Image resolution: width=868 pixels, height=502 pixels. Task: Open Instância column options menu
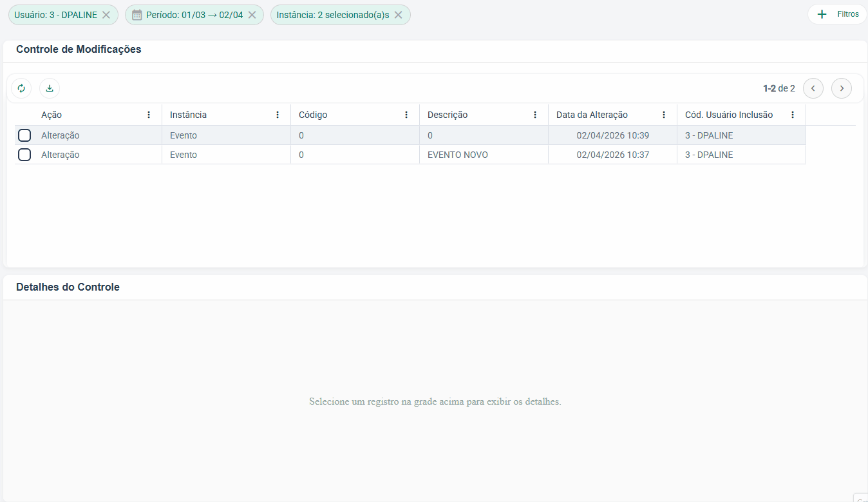278,115
